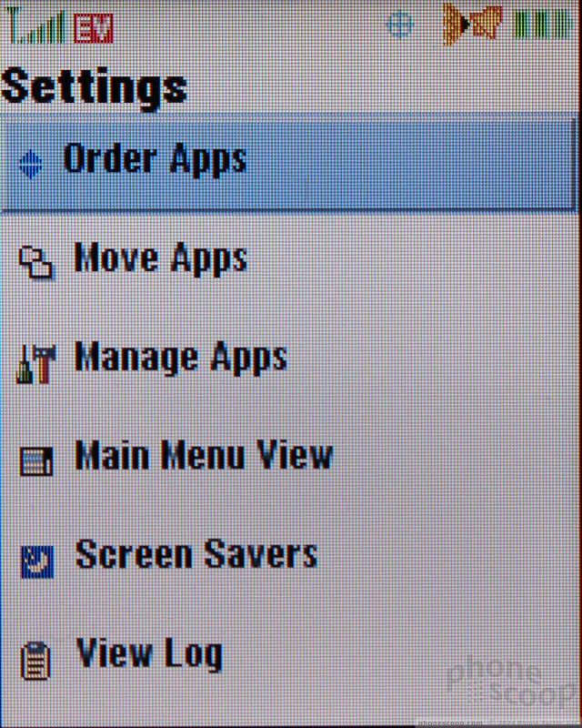Open the View Log entry

pos(149,654)
